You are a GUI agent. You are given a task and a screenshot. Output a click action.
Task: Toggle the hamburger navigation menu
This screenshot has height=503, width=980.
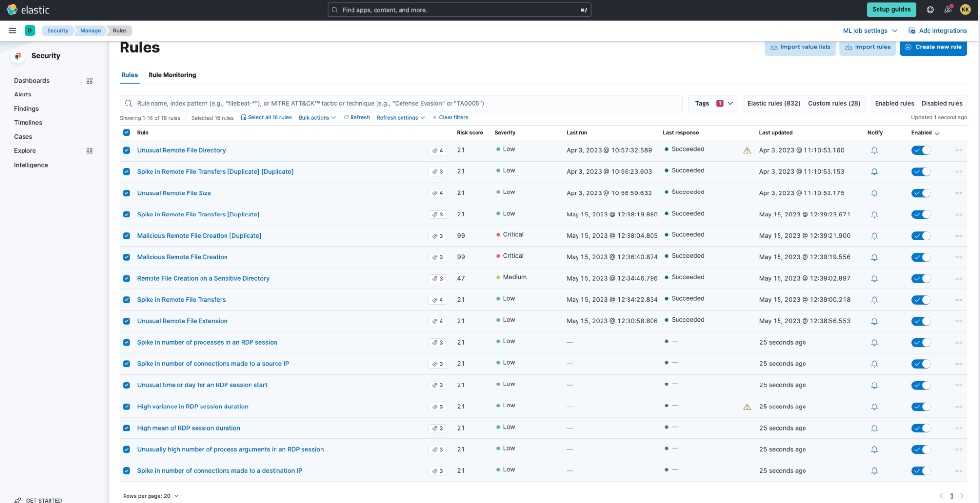pos(12,30)
